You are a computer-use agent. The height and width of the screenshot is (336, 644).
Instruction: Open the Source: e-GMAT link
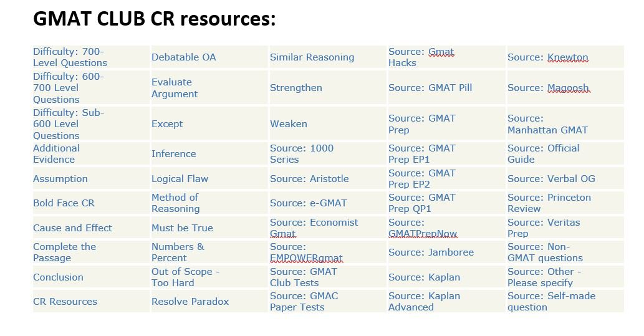(x=308, y=203)
